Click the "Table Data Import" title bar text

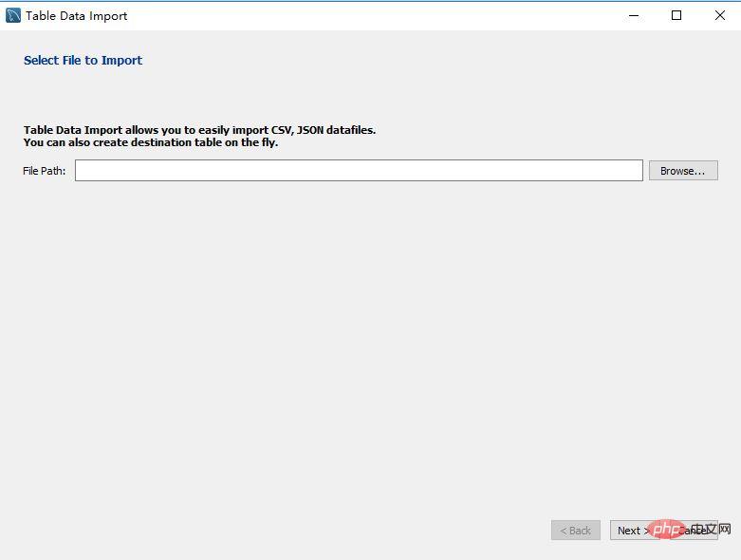click(x=76, y=15)
